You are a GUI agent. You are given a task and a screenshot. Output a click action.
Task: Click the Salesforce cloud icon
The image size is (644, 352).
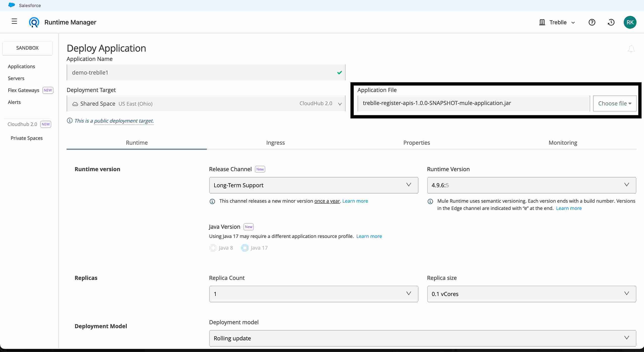11,5
